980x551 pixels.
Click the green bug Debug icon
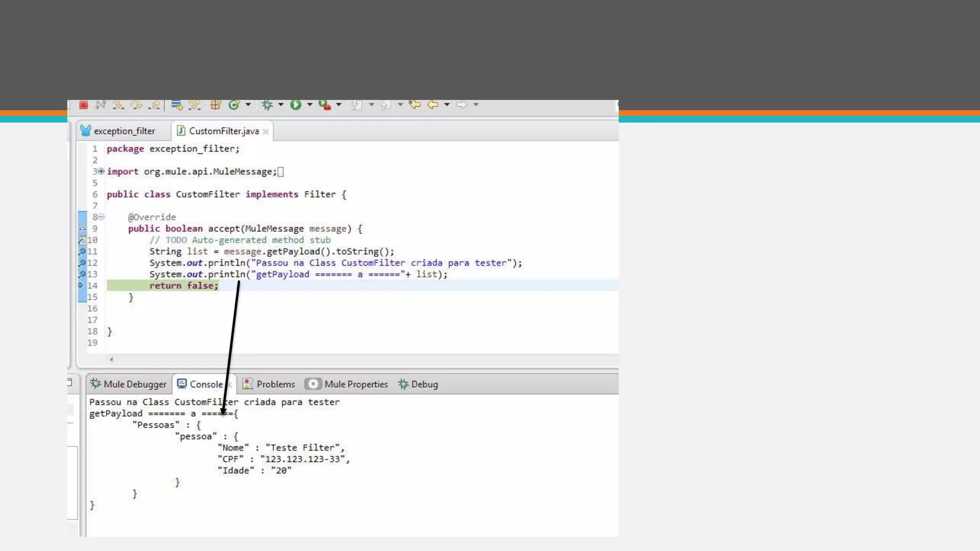267,105
